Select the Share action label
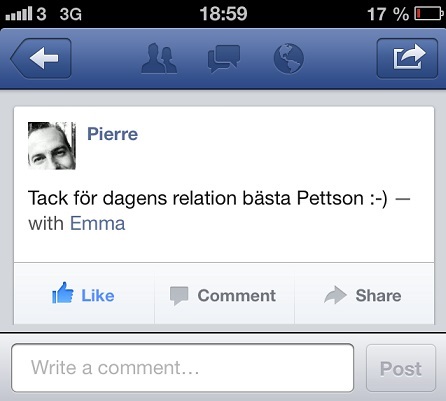The image size is (446, 401). (x=378, y=295)
